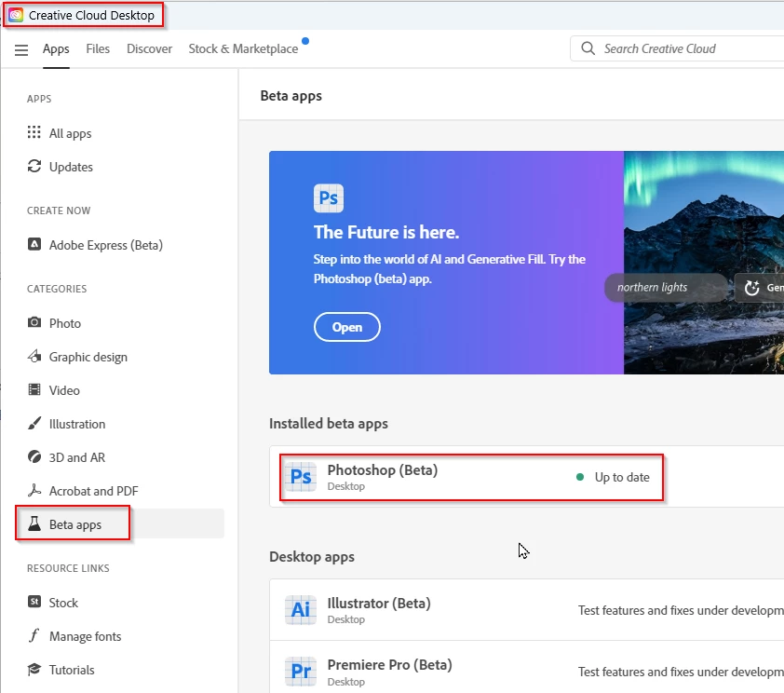Switch to the Apps tab

pyautogui.click(x=56, y=49)
